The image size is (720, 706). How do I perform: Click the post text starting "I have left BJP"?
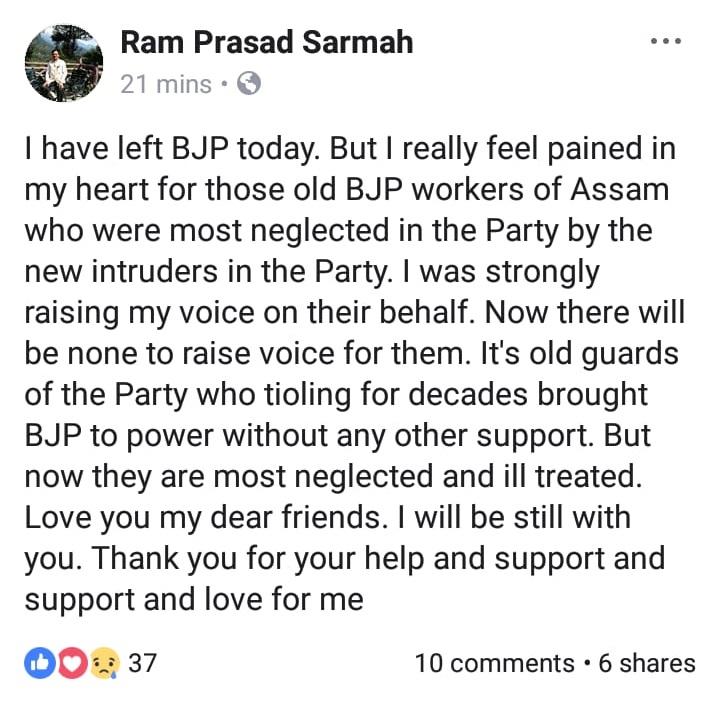[354, 374]
